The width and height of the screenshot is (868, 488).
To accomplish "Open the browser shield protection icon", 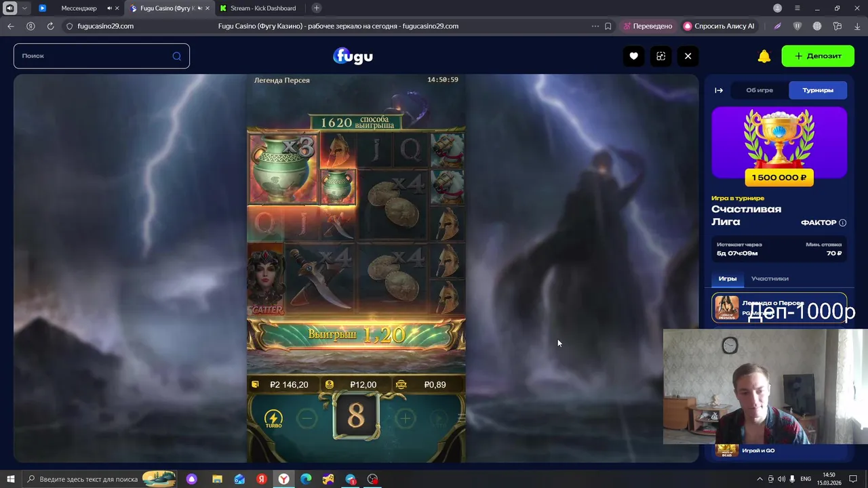I will 797,26.
